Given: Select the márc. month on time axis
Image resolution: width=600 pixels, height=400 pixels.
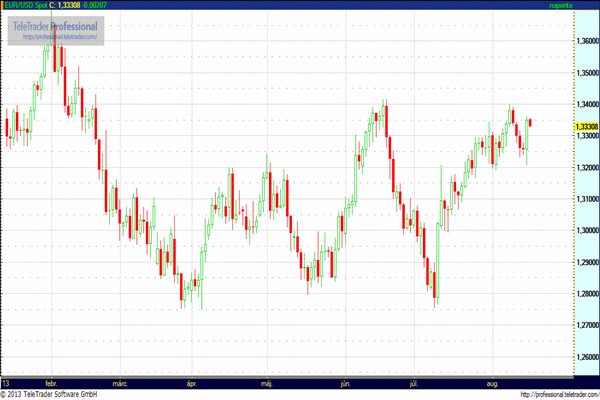Looking at the screenshot, I should tap(121, 383).
